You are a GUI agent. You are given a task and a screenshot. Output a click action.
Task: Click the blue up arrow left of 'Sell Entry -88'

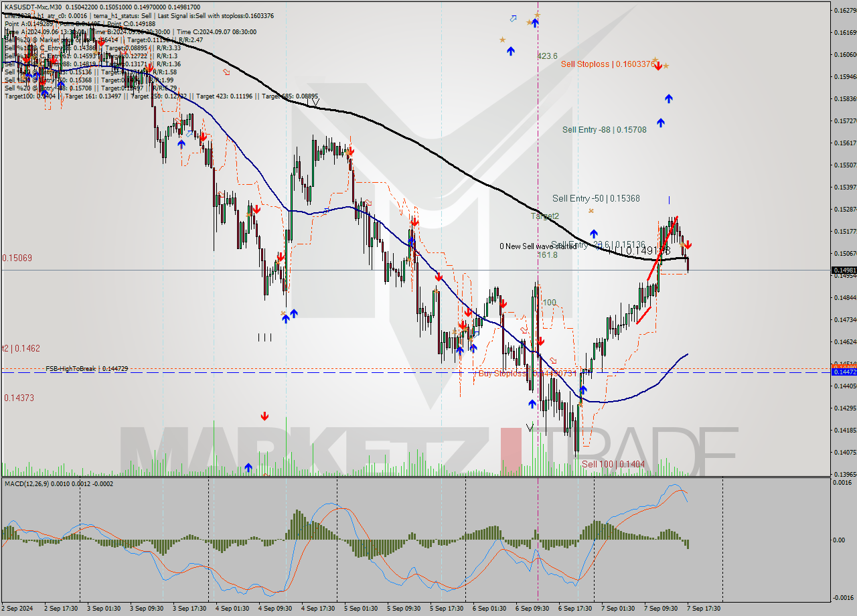point(661,123)
